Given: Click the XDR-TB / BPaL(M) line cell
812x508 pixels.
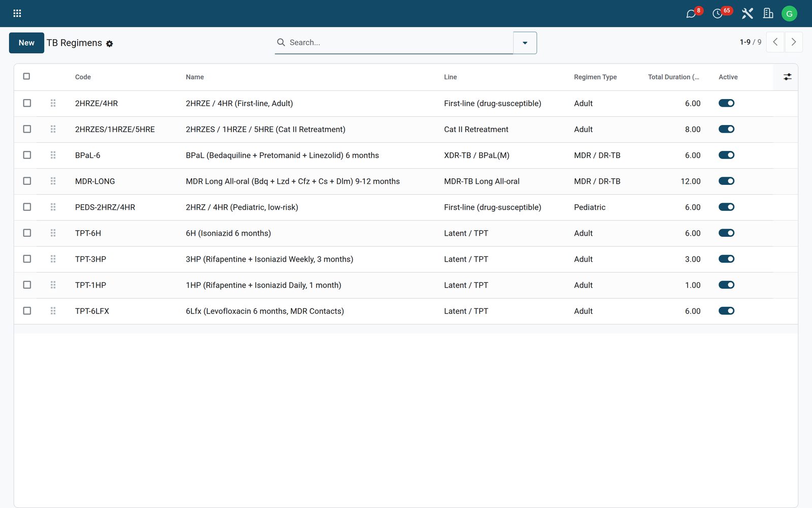Looking at the screenshot, I should click(x=477, y=155).
